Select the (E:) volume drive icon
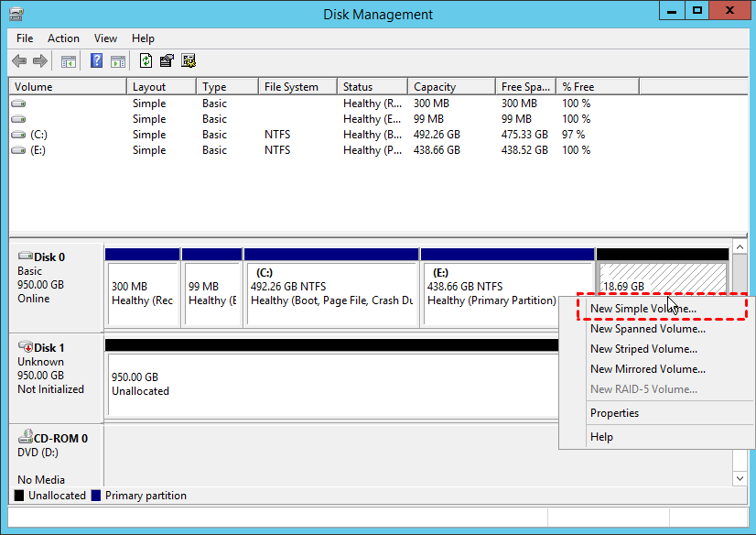The width and height of the screenshot is (756, 535). tap(18, 149)
